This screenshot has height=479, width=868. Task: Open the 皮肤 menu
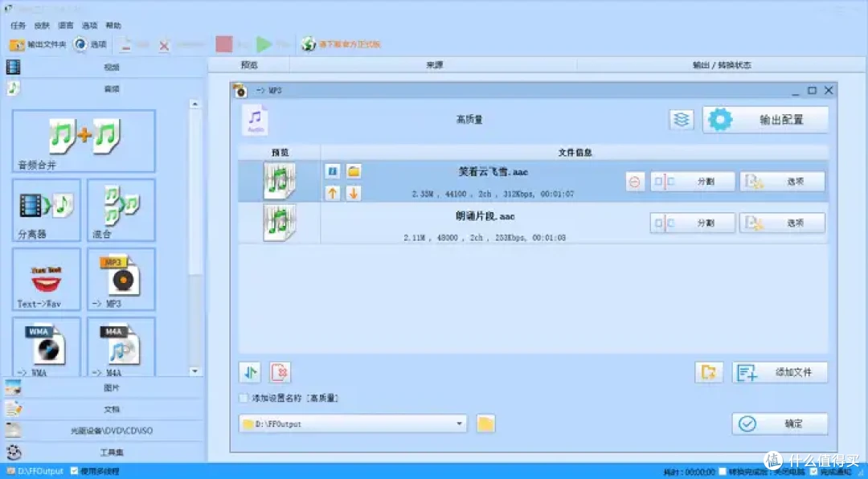tap(42, 26)
